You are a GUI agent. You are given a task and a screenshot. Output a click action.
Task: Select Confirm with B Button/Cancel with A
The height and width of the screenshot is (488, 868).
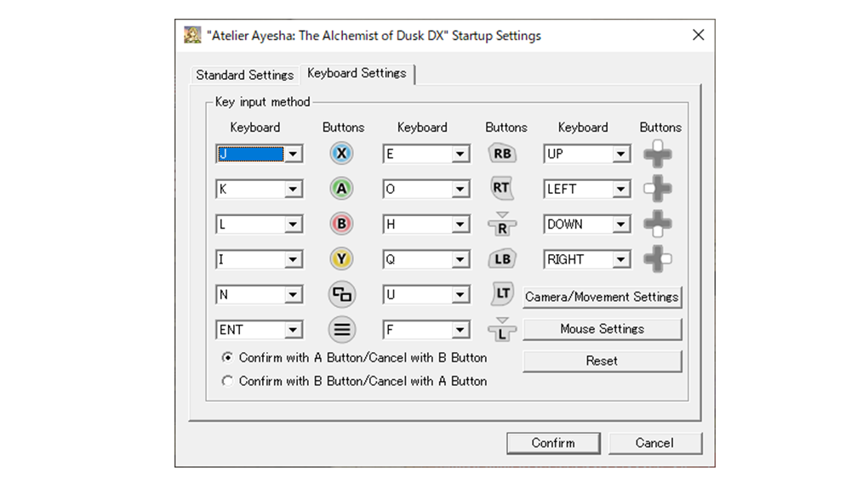click(354, 381)
